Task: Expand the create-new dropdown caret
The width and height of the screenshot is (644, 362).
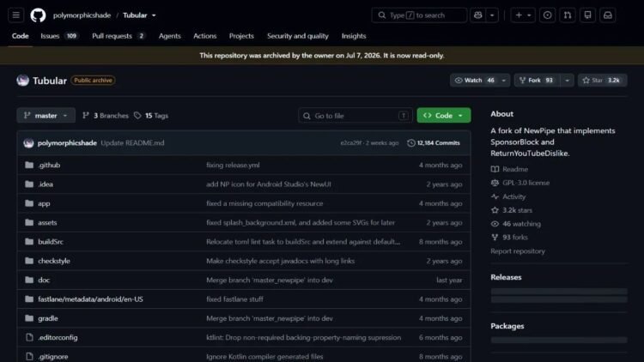Action: (530, 15)
